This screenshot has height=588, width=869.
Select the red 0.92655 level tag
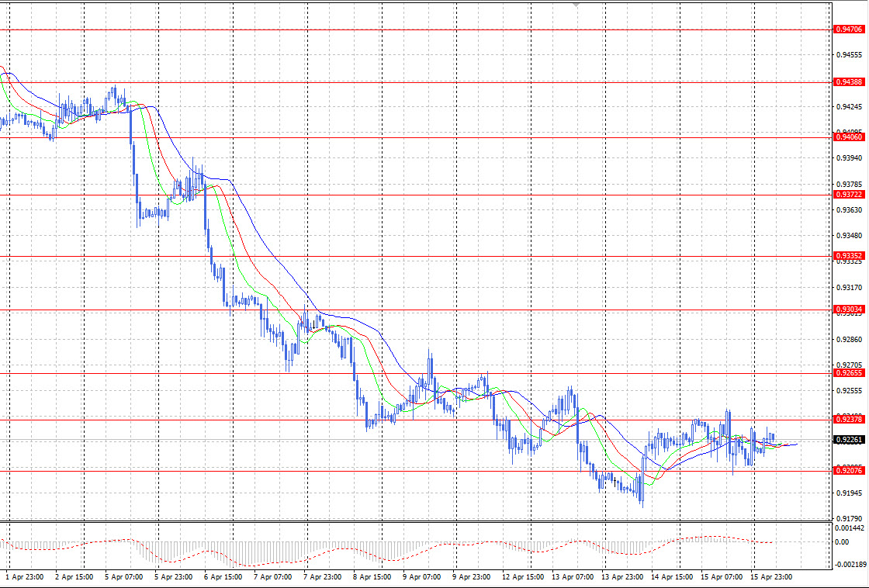click(849, 373)
